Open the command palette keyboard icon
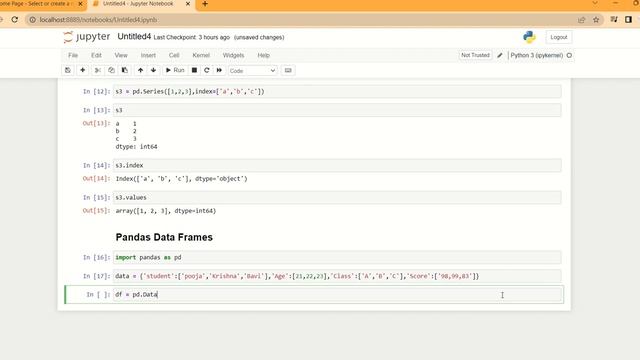 click(x=288, y=70)
